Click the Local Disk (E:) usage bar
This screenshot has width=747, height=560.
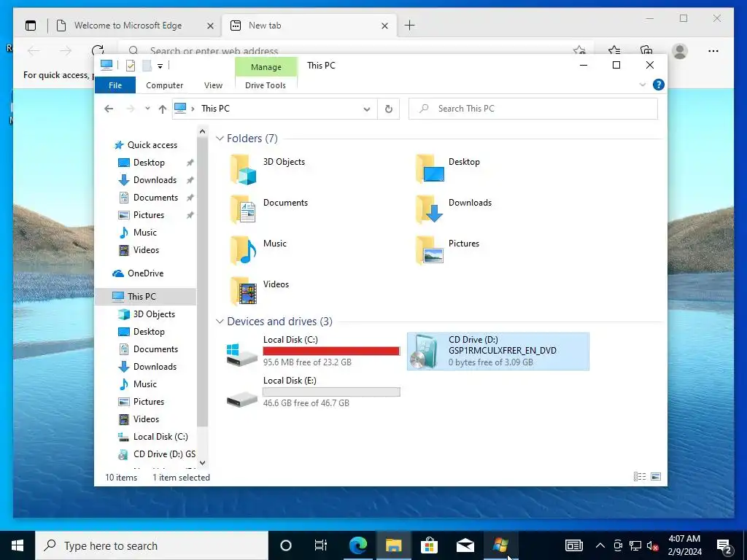[331, 392]
